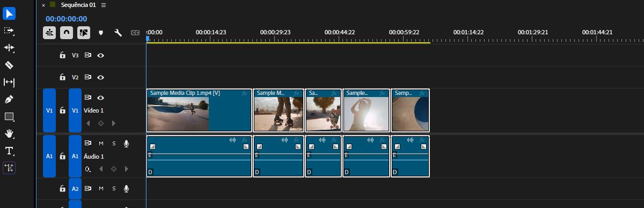The image size is (644, 208).
Task: Click the CC captions track icon
Action: 135,33
